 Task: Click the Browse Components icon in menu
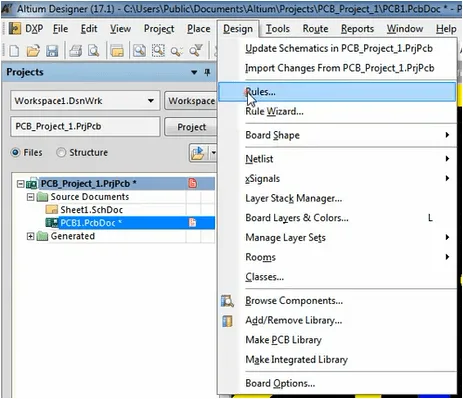click(x=227, y=301)
